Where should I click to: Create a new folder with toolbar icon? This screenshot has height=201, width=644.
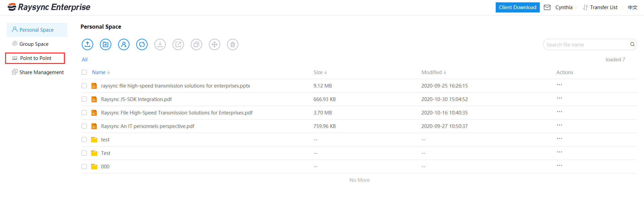106,44
